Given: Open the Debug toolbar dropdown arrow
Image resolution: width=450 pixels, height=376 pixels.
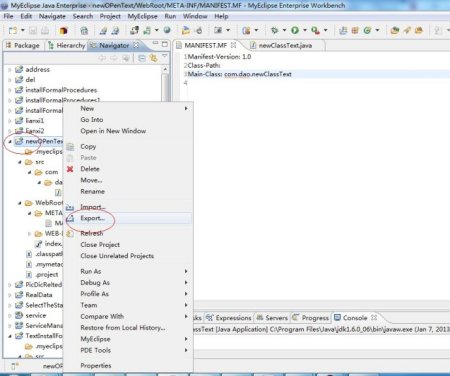Looking at the screenshot, I should click(284, 30).
